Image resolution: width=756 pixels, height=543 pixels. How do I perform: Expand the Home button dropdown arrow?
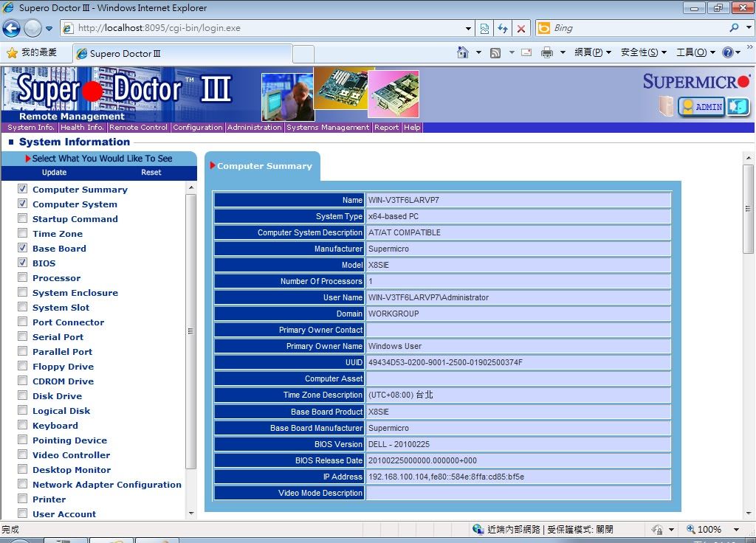[x=478, y=52]
